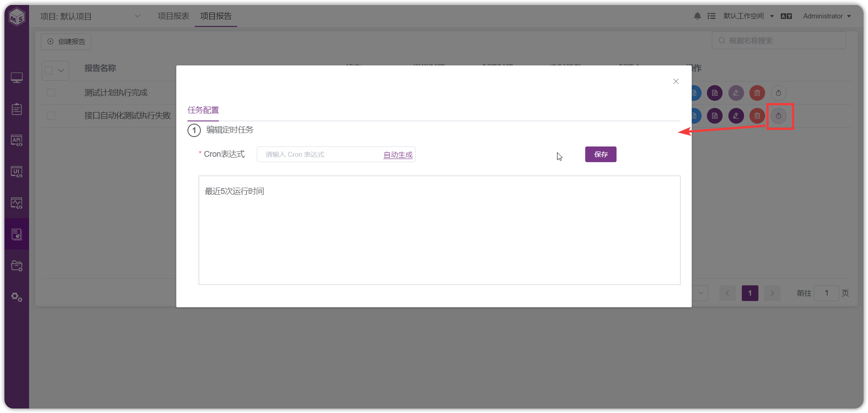Image resolution: width=868 pixels, height=413 pixels.
Task: Open the notification bell icon
Action: pos(697,16)
